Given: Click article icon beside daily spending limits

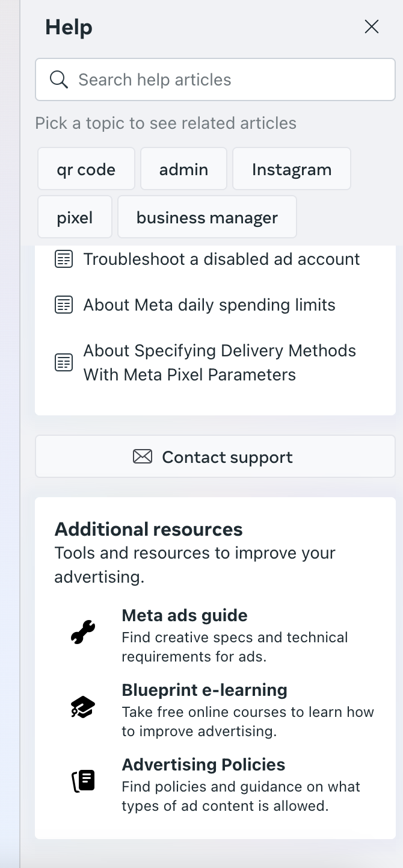Looking at the screenshot, I should click(x=64, y=305).
